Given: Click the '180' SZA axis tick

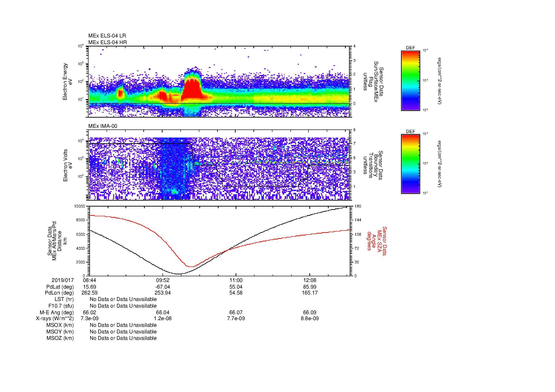Looking at the screenshot, I should 358,206.
